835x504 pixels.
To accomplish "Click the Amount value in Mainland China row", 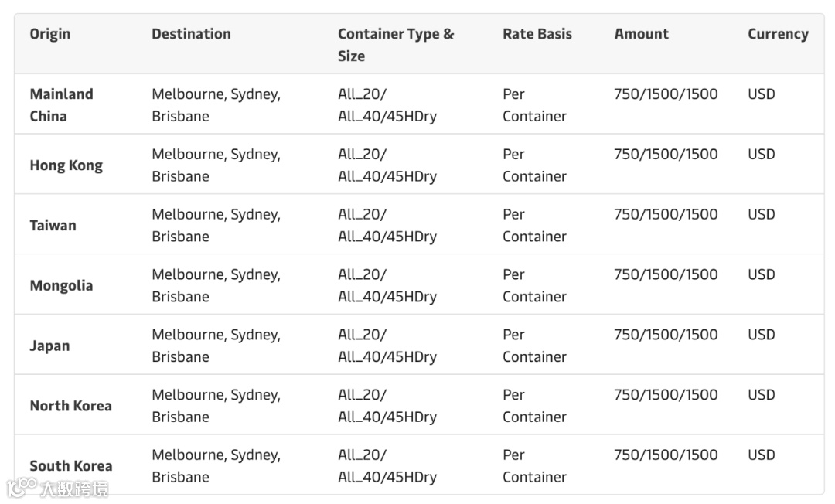I will coord(666,94).
